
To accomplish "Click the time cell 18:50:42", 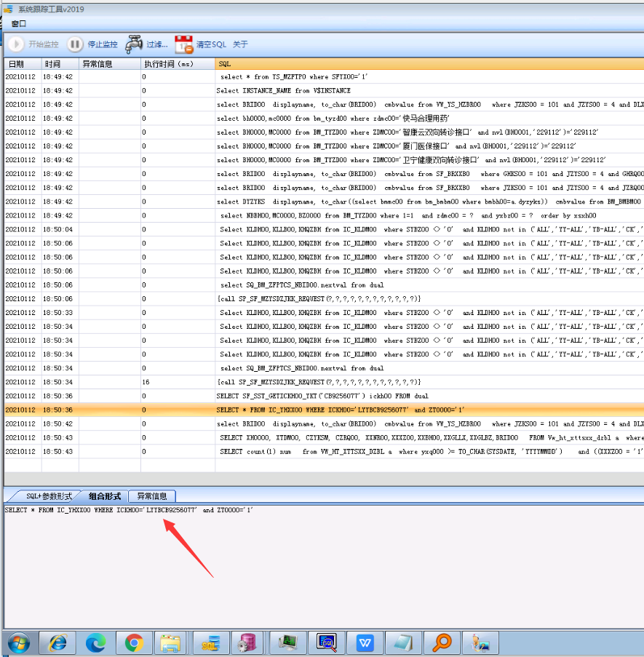I will point(60,423).
